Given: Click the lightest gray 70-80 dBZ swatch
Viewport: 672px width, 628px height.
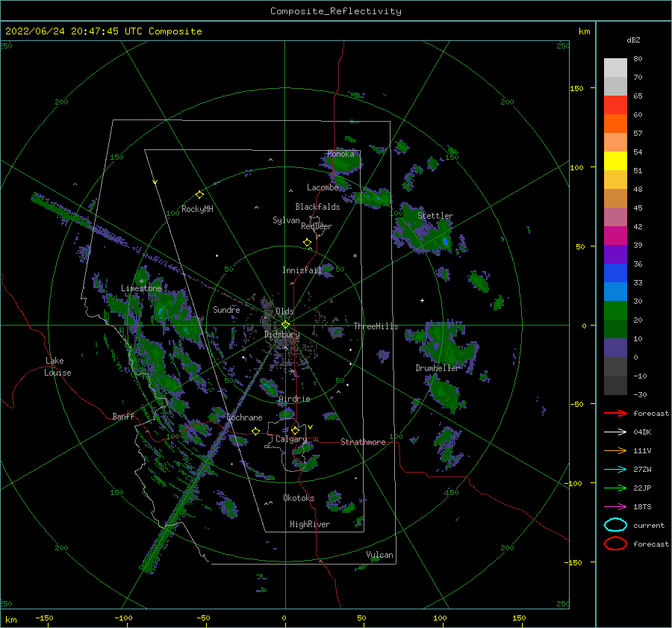Looking at the screenshot, I should [615, 68].
